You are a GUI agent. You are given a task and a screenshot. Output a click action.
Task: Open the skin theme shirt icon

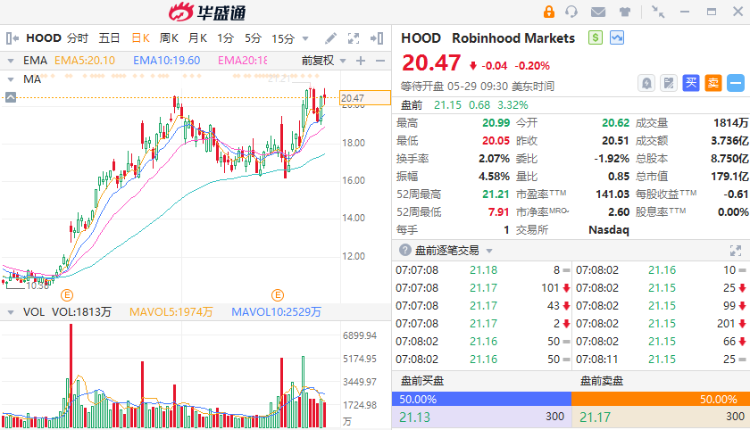tap(625, 12)
